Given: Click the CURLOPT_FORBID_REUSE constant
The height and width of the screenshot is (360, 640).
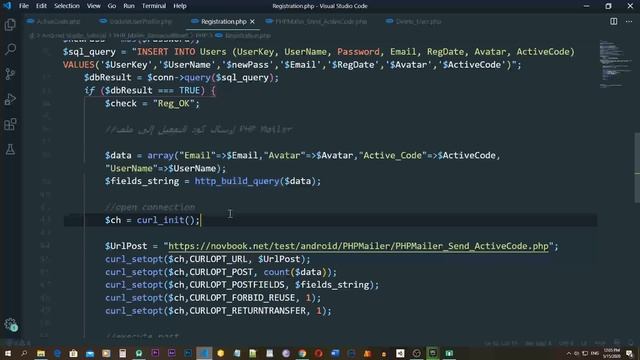Looking at the screenshot, I should tap(242, 298).
